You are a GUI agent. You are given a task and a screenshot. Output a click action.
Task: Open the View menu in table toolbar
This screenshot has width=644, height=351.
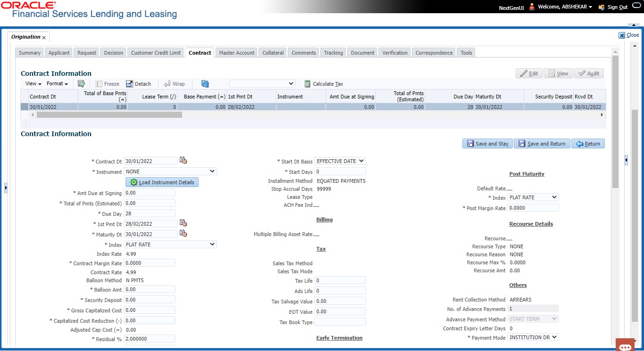pyautogui.click(x=33, y=84)
